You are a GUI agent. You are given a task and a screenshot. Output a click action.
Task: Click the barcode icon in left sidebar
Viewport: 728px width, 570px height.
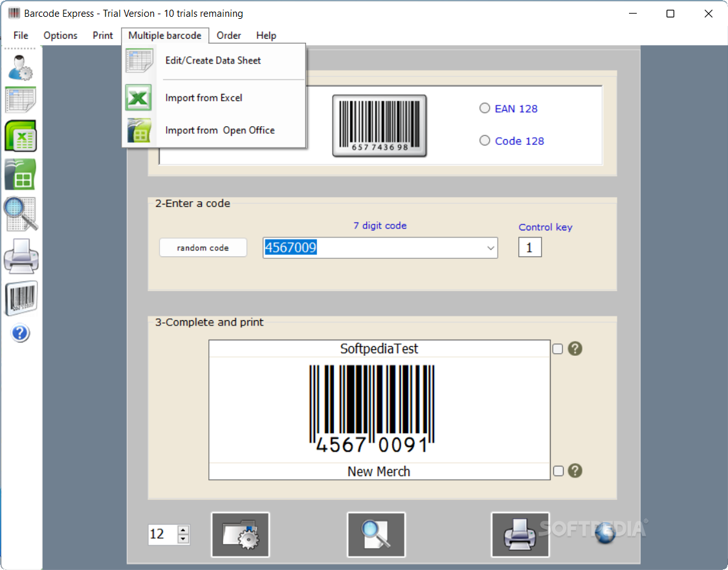click(x=21, y=298)
